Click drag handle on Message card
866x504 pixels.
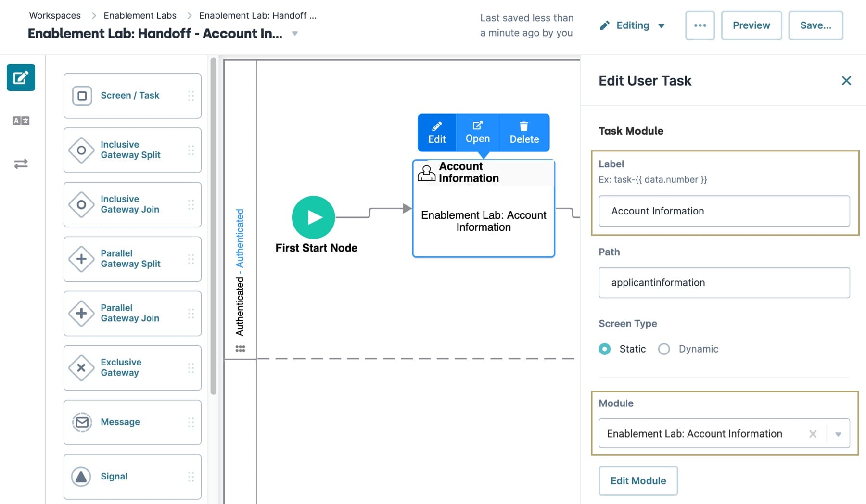[191, 422]
